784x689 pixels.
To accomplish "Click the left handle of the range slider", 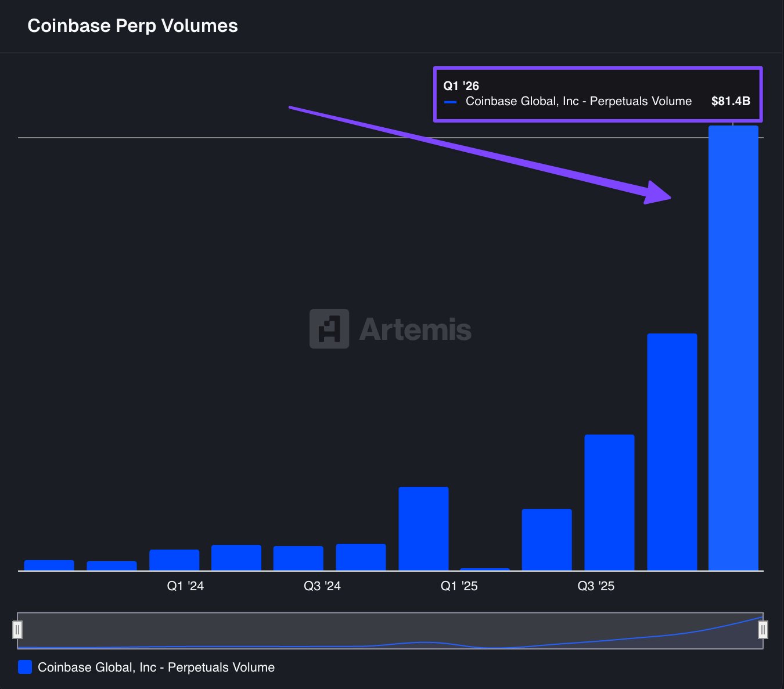I will coord(17,630).
